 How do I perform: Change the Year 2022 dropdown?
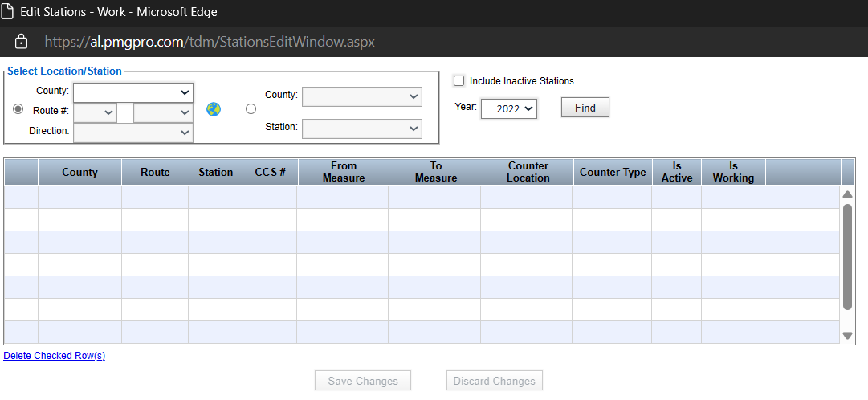[509, 108]
